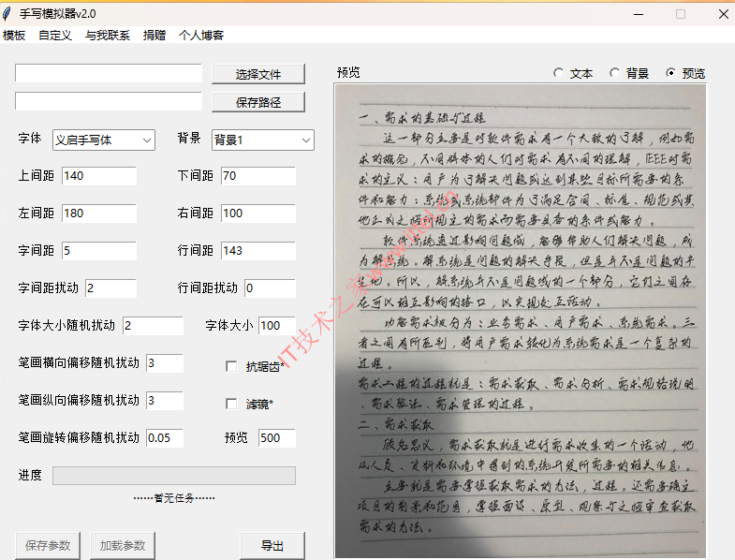Click the 笔画纵向偏移随机扰动 input field

pyautogui.click(x=165, y=401)
